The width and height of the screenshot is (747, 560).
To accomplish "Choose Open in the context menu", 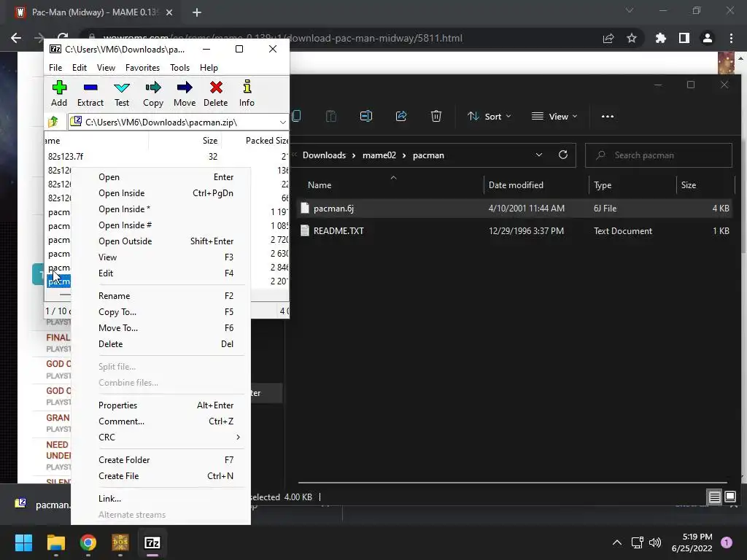I will pyautogui.click(x=161, y=177).
